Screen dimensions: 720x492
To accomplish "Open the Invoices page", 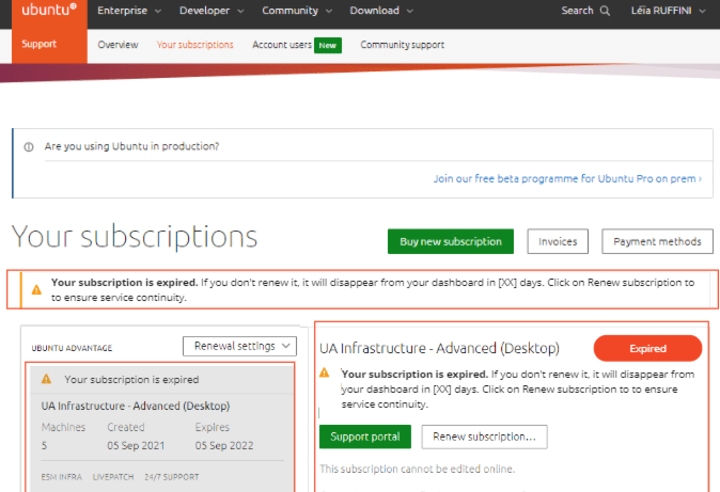I will pos(557,241).
